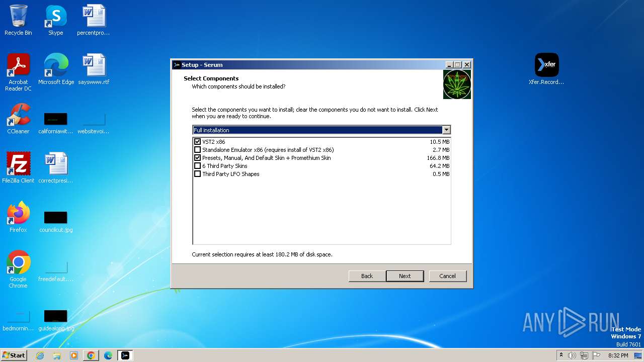Image resolution: width=644 pixels, height=362 pixels.
Task: Open the percentpro Word document icon
Action: 94,20
